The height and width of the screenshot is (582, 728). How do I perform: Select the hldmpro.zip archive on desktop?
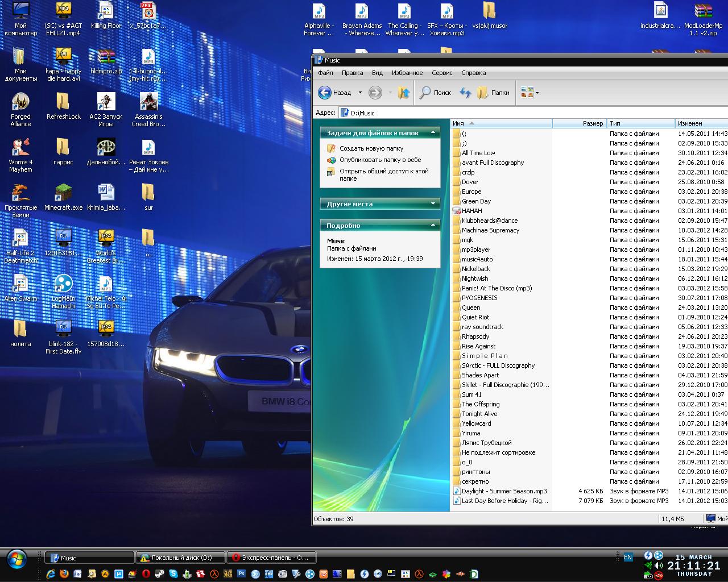pyautogui.click(x=106, y=61)
